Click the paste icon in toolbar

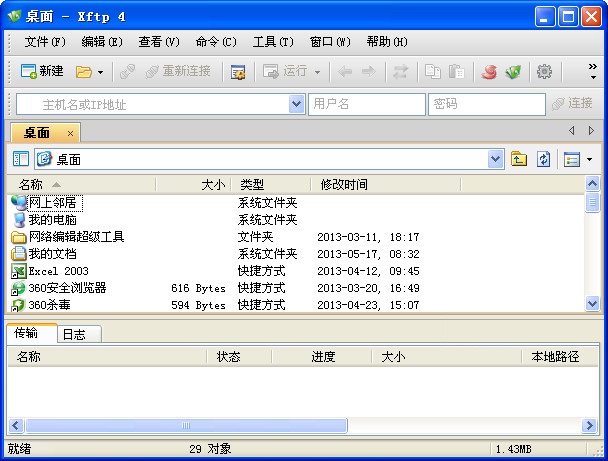point(456,72)
